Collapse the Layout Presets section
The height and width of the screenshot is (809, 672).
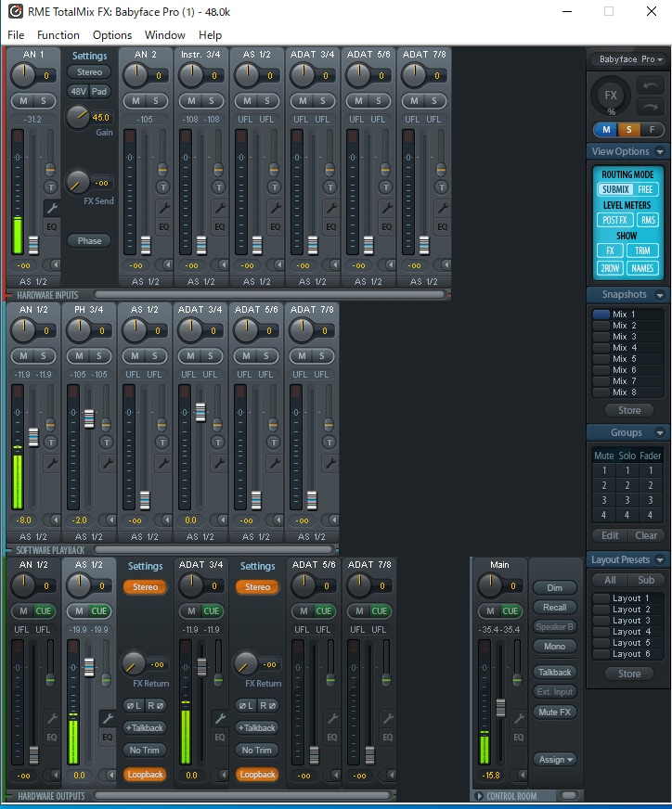660,559
